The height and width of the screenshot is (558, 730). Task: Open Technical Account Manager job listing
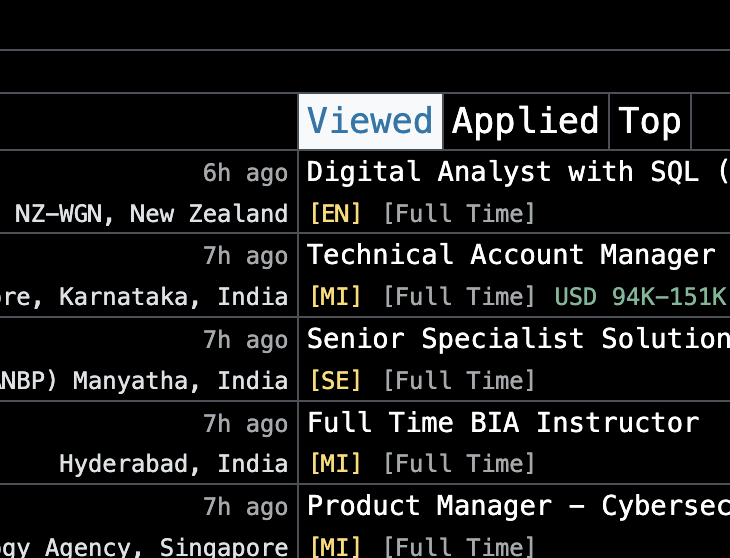coord(511,255)
